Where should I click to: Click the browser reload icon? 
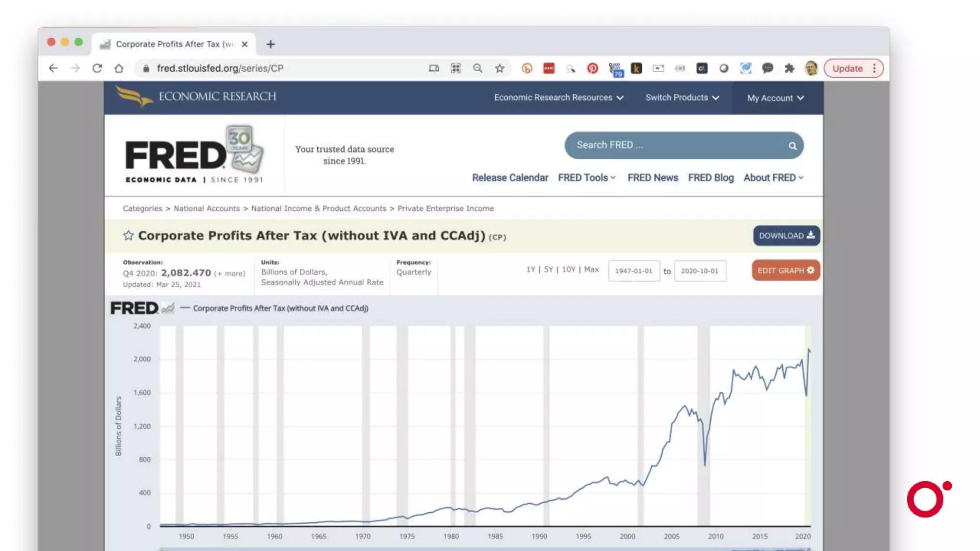pyautogui.click(x=97, y=68)
